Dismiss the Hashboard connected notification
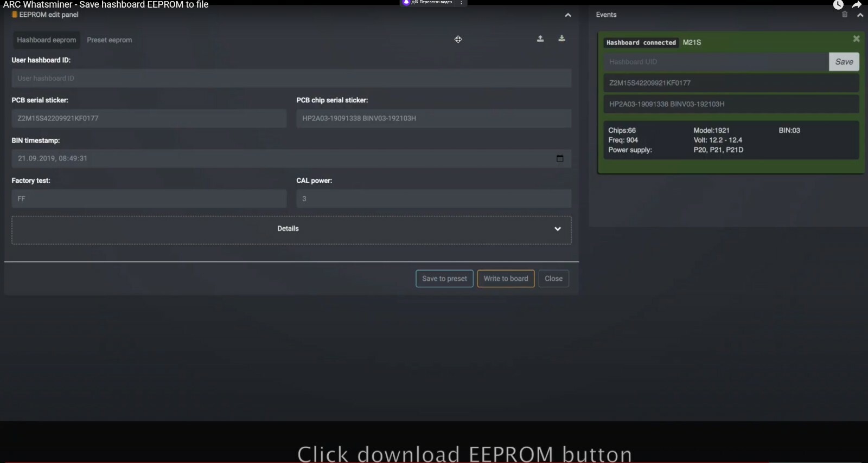This screenshot has width=868, height=463. [x=856, y=38]
